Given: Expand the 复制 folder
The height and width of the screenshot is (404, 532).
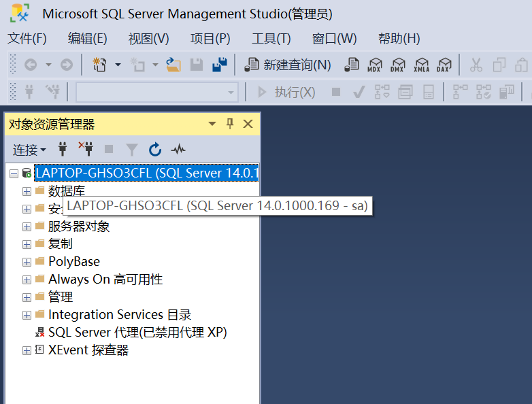Looking at the screenshot, I should (x=27, y=244).
